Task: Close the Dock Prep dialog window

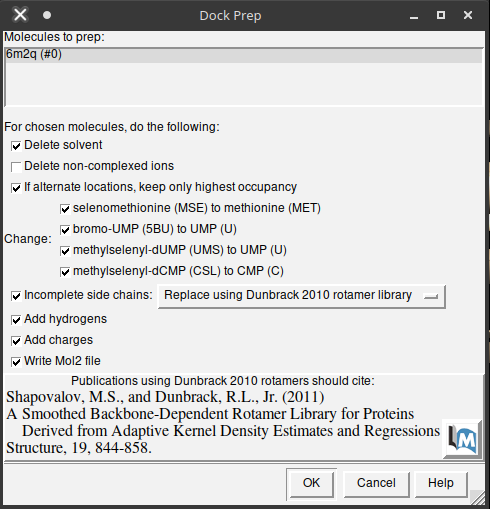Action: 468,15
